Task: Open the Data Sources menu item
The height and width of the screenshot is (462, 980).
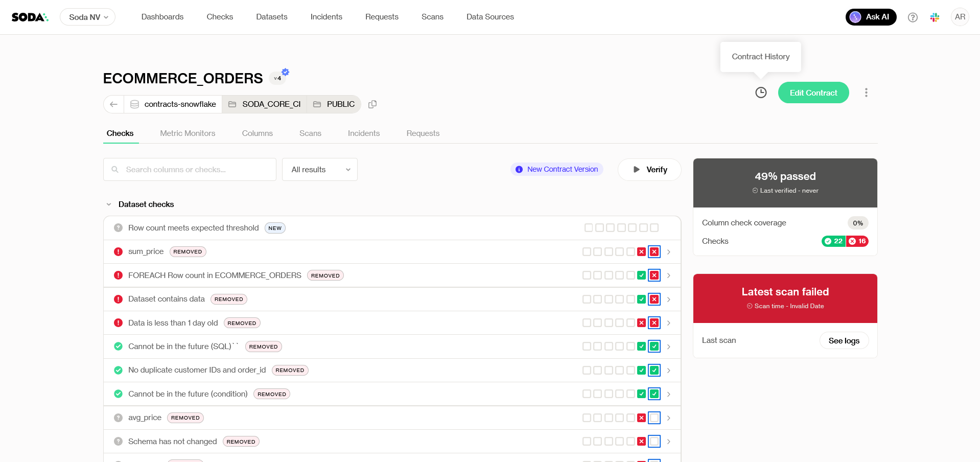Action: click(489, 17)
